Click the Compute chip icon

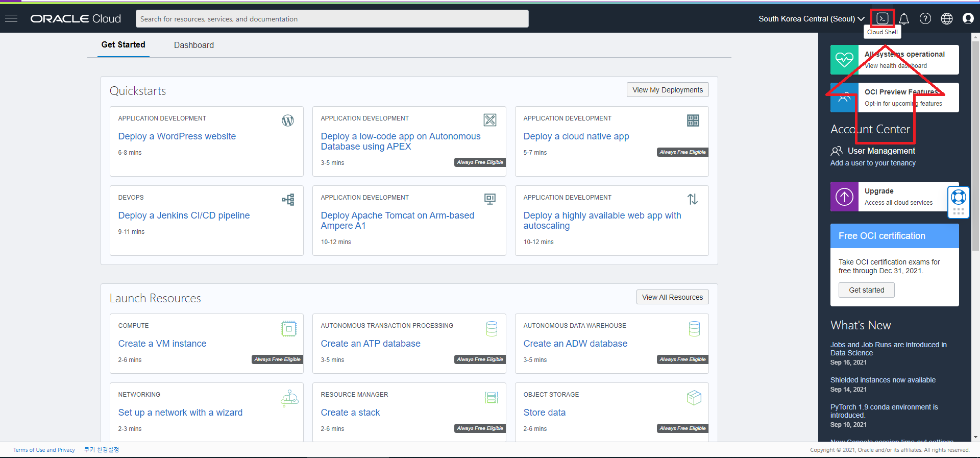click(288, 328)
